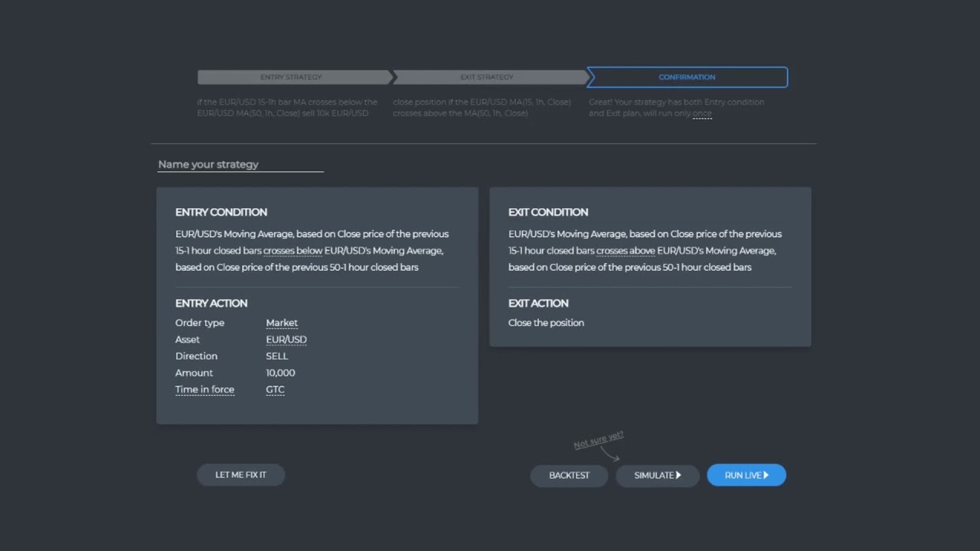Screen dimensions: 980x551
Task: Click the play arrow on SIMULATE
Action: point(678,475)
